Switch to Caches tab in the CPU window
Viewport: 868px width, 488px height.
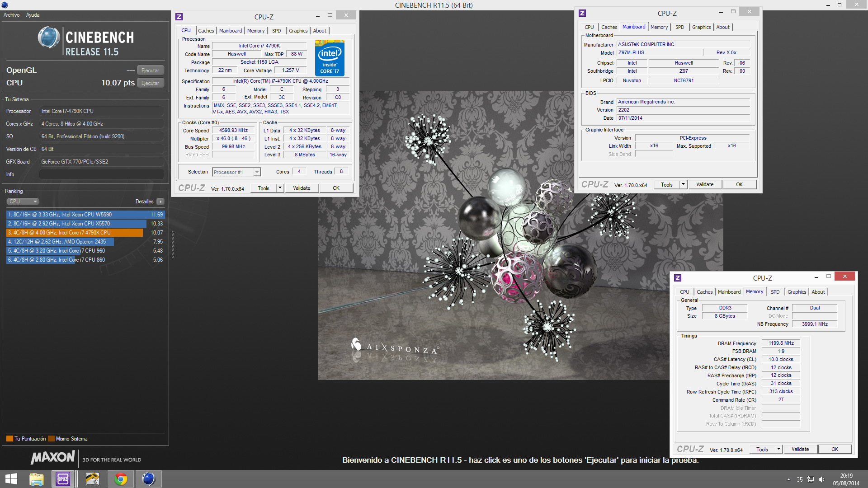[206, 31]
